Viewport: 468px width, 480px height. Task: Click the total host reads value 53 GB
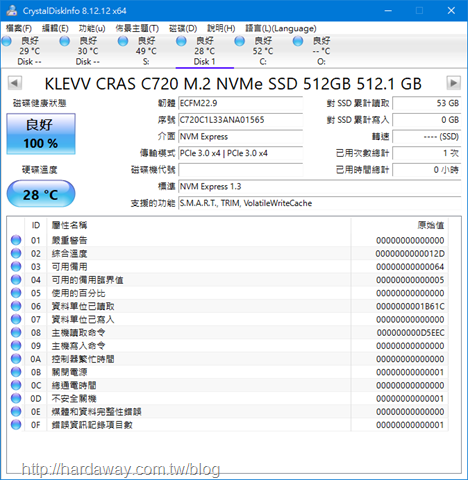click(x=427, y=103)
